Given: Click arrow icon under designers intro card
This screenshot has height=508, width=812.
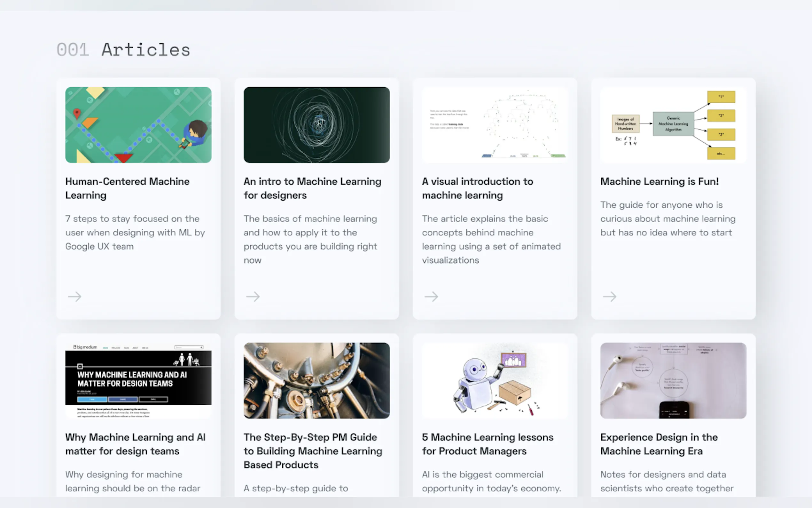Looking at the screenshot, I should tap(253, 296).
